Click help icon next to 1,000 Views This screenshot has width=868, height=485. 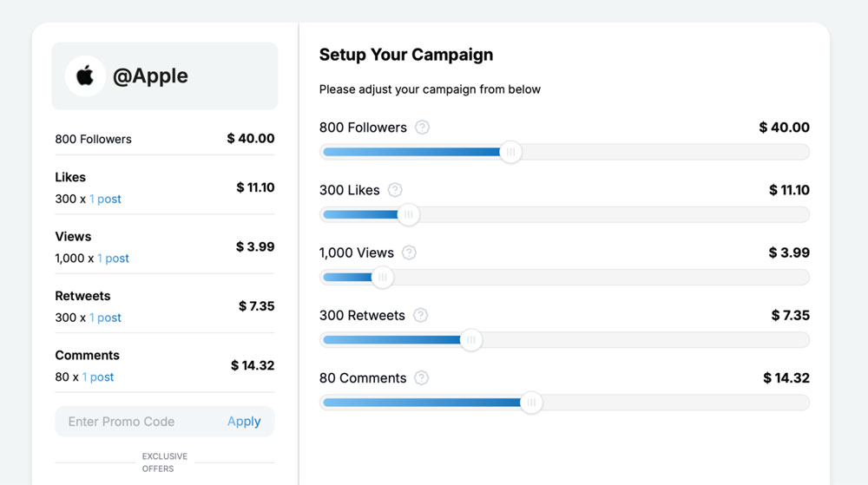click(x=409, y=252)
